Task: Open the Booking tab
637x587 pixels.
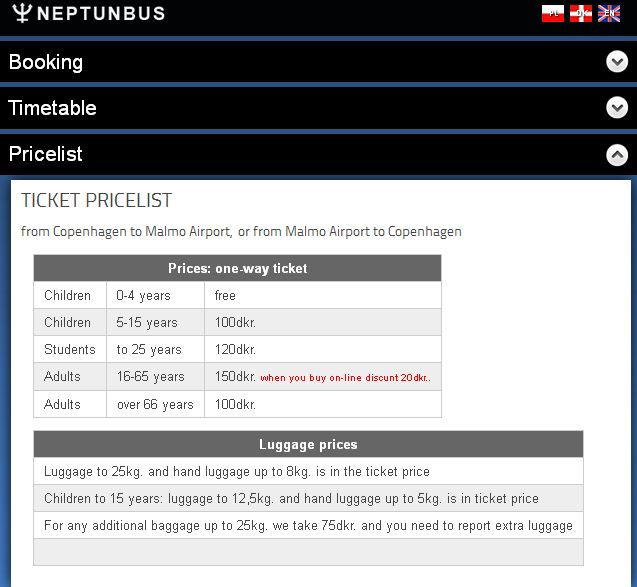Action: tap(46, 62)
